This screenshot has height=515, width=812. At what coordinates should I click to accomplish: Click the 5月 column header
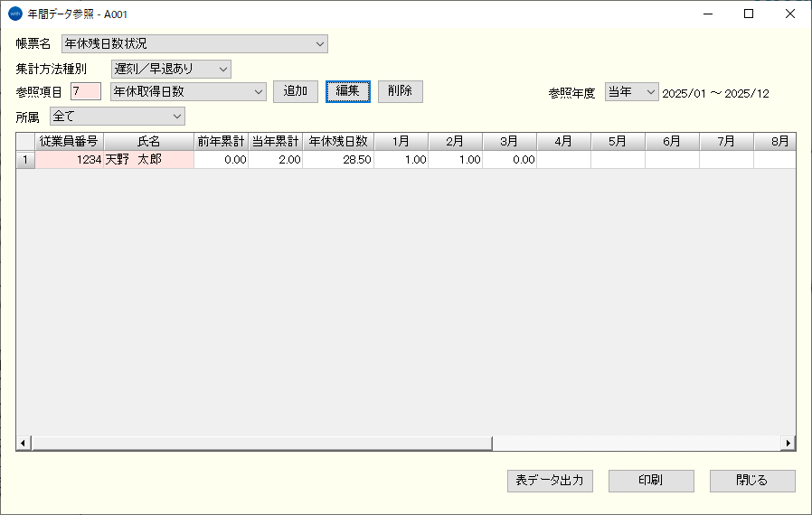click(x=618, y=141)
